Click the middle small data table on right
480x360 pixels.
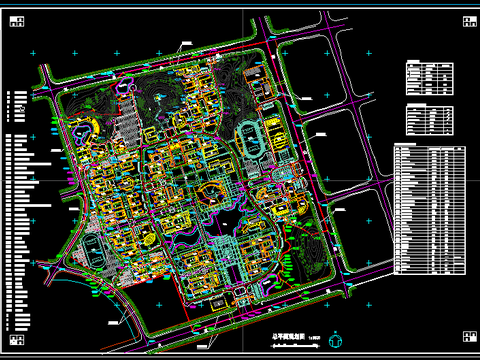[430, 120]
